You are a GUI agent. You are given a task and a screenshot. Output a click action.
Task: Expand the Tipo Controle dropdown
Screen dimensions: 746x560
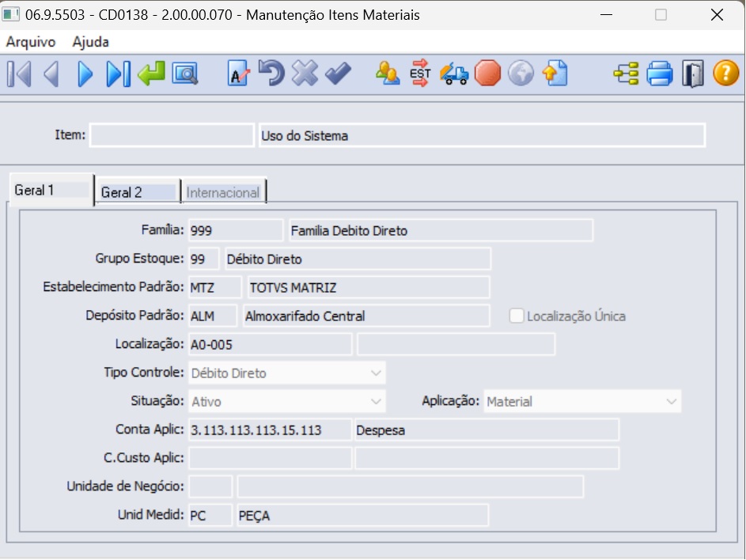[376, 373]
